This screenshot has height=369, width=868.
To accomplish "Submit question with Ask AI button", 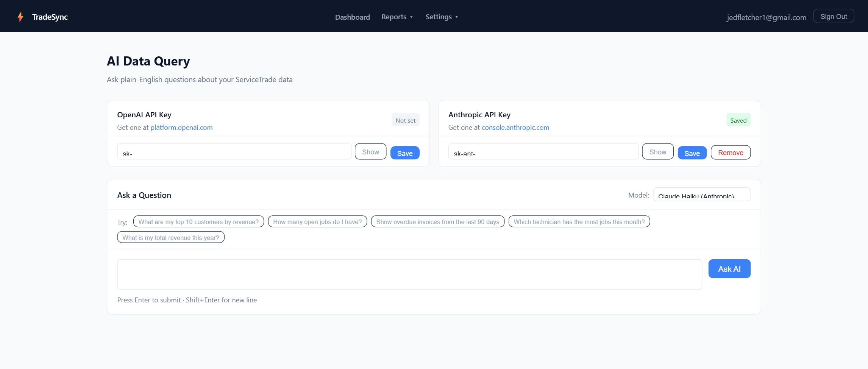I will tap(729, 269).
